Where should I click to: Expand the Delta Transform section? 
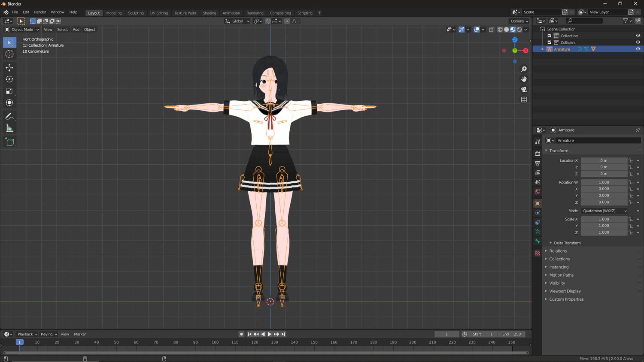pos(567,243)
